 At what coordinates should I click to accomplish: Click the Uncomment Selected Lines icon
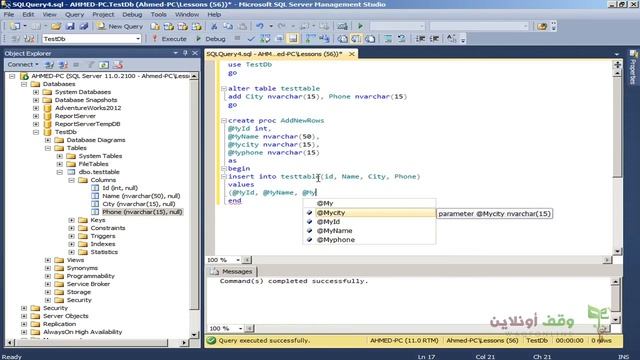(x=402, y=39)
